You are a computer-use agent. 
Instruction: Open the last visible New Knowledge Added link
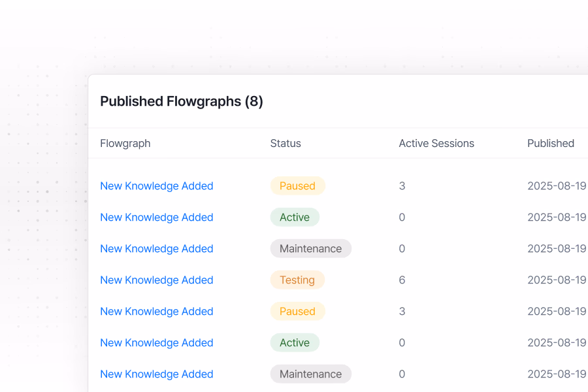pyautogui.click(x=156, y=374)
